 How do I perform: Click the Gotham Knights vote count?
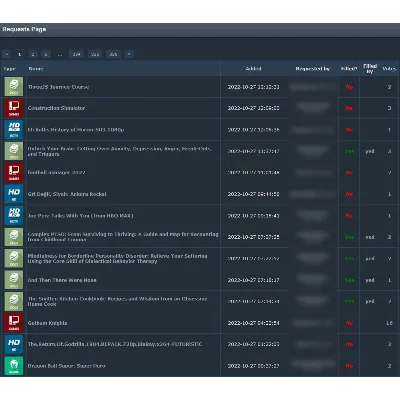coord(389,323)
